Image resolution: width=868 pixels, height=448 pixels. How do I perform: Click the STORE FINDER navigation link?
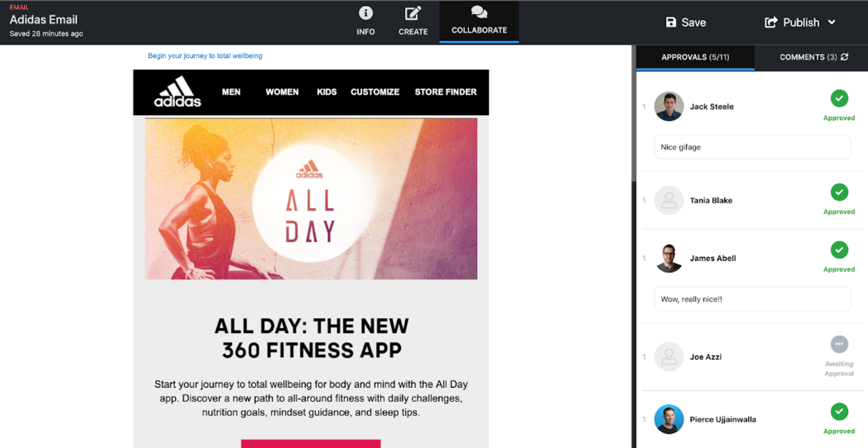[446, 92]
